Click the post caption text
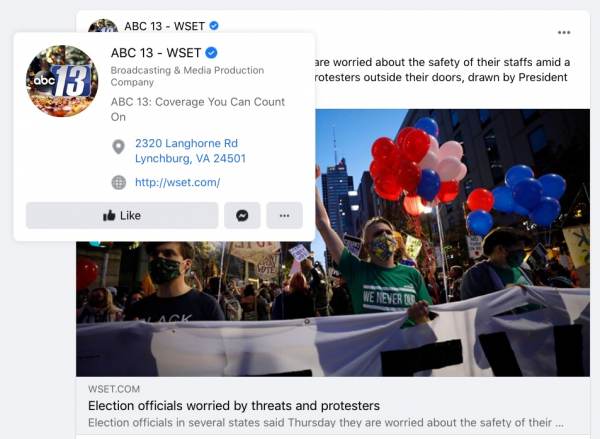This screenshot has height=439, width=600. click(x=442, y=70)
